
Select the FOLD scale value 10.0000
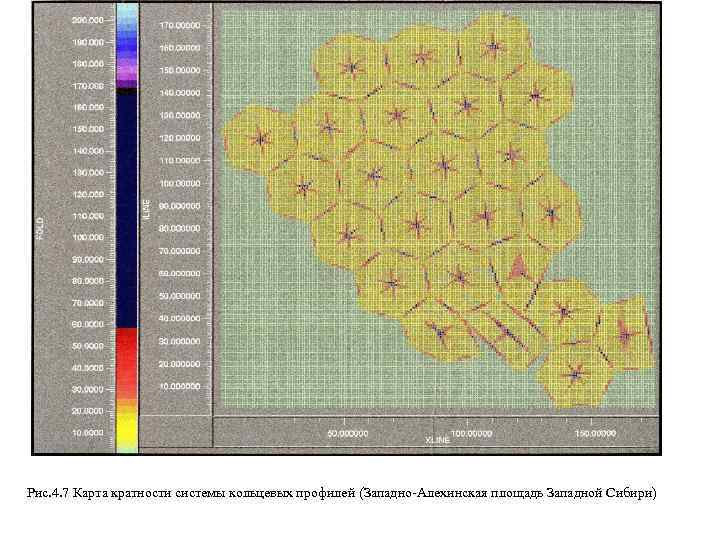point(88,433)
